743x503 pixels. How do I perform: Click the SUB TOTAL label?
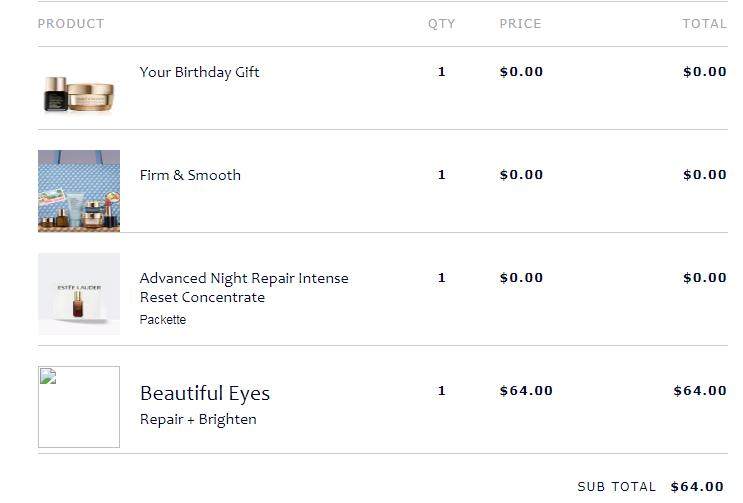pos(616,487)
